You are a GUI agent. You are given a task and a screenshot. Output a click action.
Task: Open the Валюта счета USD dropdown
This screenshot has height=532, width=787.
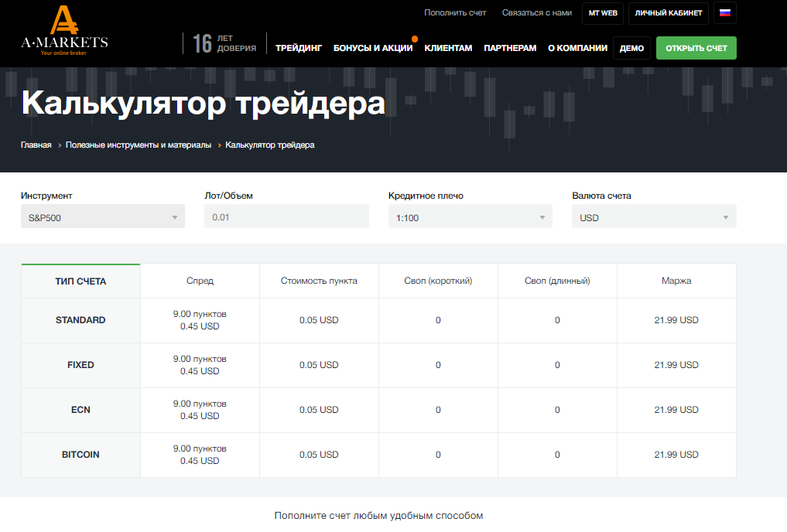pyautogui.click(x=654, y=217)
